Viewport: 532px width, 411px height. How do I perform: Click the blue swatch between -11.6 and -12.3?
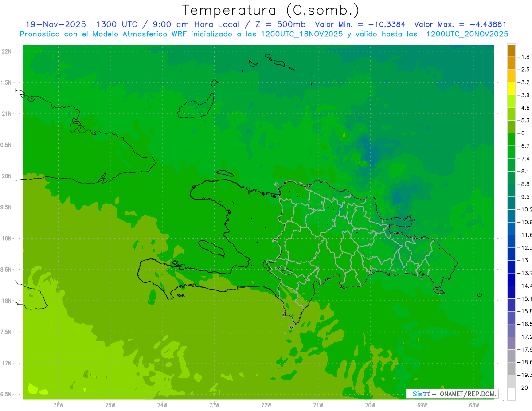click(x=511, y=241)
